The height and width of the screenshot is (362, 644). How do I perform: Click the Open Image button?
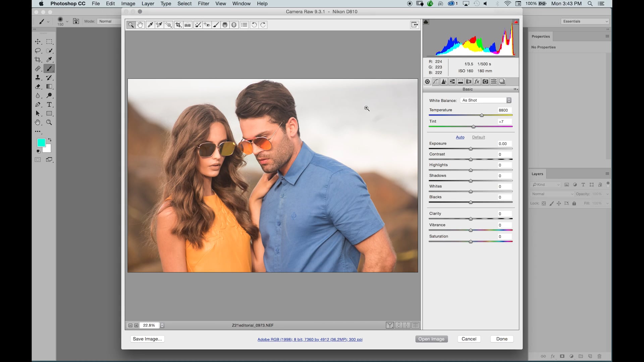431,339
